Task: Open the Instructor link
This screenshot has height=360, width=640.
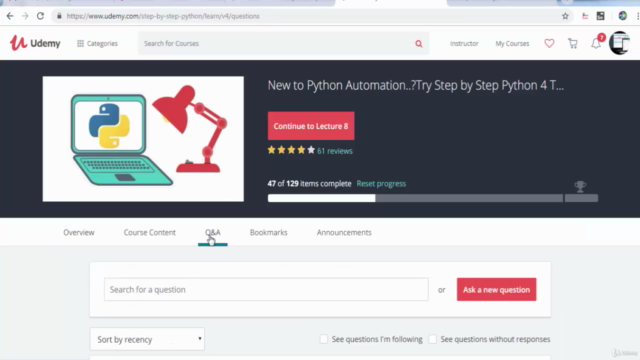Action: coord(464,43)
